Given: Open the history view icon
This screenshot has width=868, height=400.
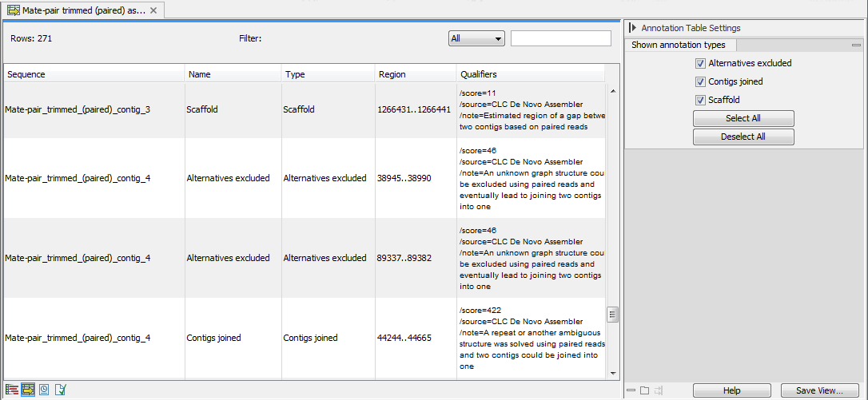Looking at the screenshot, I should click(45, 390).
